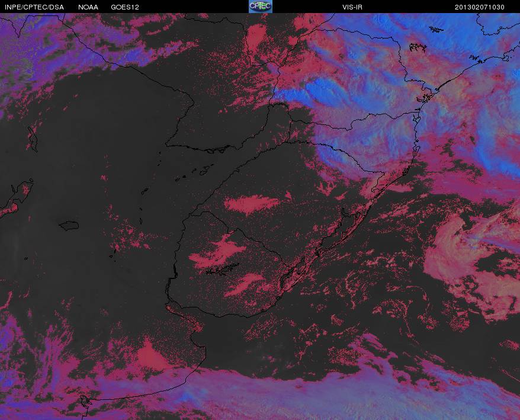The height and width of the screenshot is (420, 520).
Task: Click the dark reservoir outline inside Uruguay
Action: [x=223, y=270]
